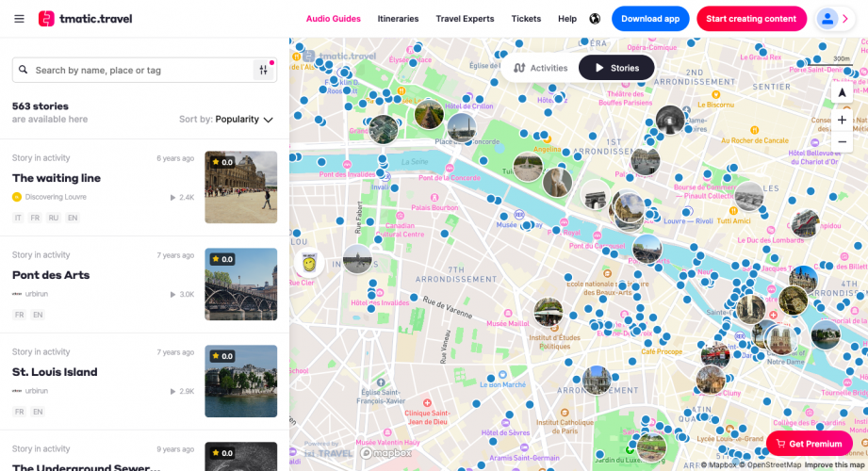Open Pont des Arts thumbnail image
The height and width of the screenshot is (471, 868).
tap(241, 284)
